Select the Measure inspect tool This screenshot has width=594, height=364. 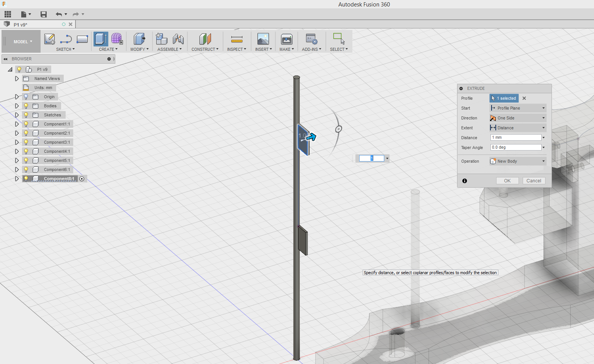point(237,39)
